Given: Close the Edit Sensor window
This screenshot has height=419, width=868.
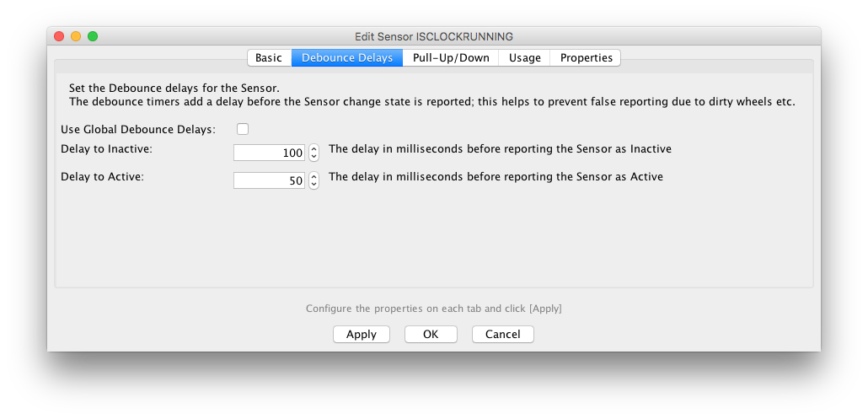Looking at the screenshot, I should point(59,36).
